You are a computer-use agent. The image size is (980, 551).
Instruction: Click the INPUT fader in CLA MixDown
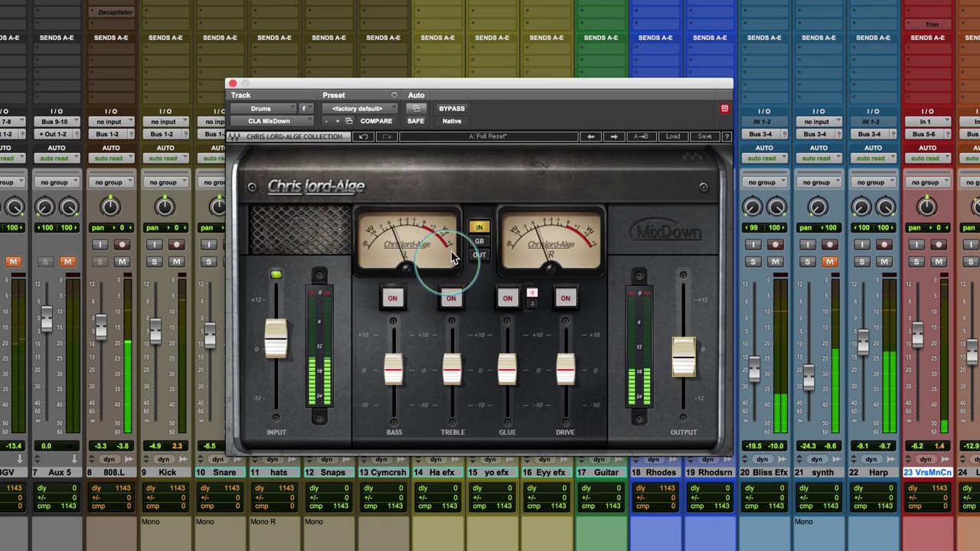click(276, 337)
